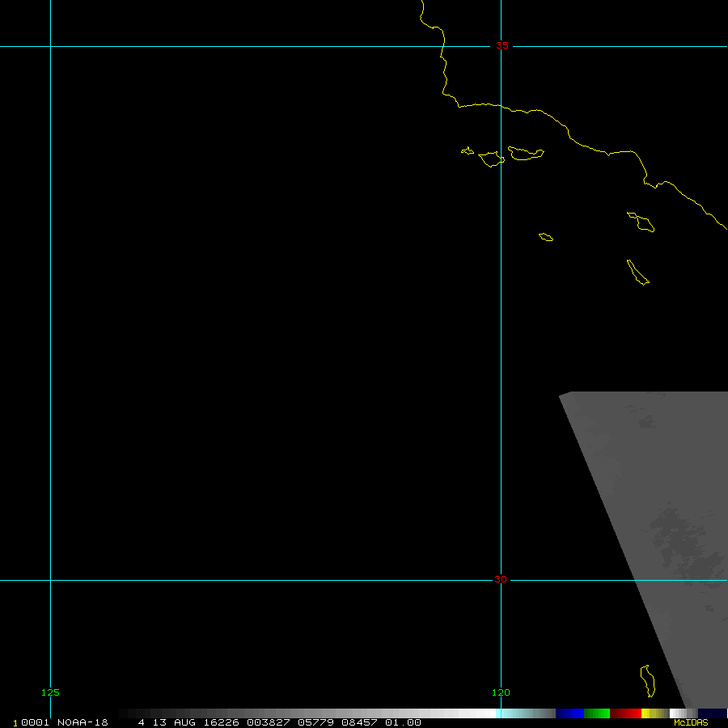728x728 pixels.
Task: Select the green segment of the color bar
Action: pos(597,713)
